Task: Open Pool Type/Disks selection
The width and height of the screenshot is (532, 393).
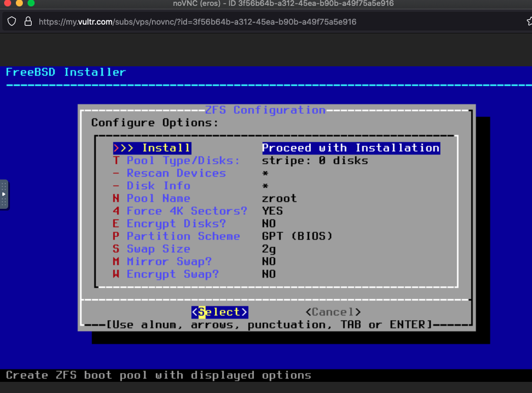Action: coord(183,161)
